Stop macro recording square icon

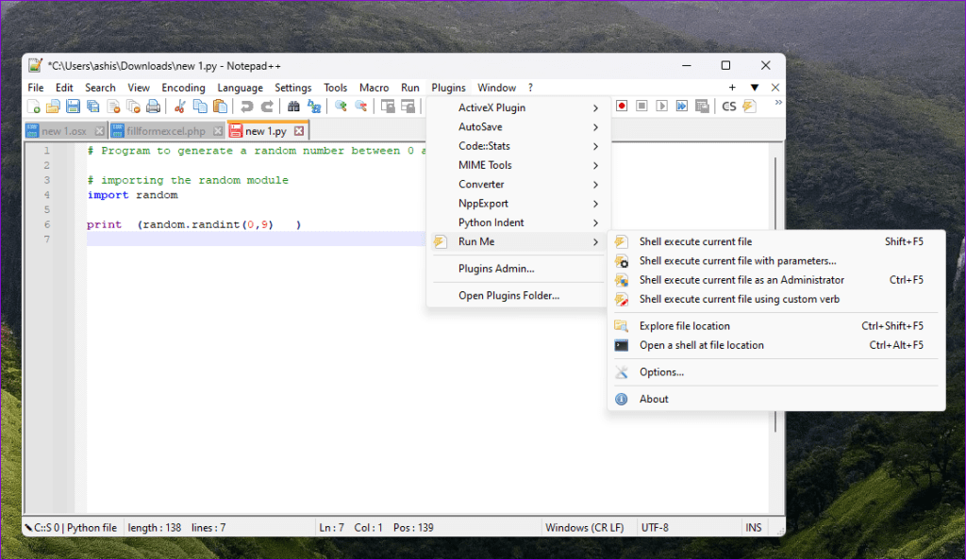[x=641, y=106]
